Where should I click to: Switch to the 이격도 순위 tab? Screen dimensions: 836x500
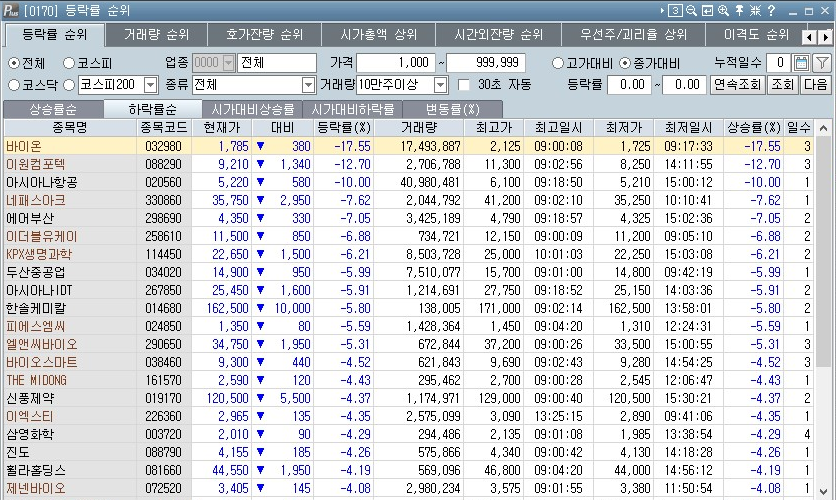(x=756, y=35)
